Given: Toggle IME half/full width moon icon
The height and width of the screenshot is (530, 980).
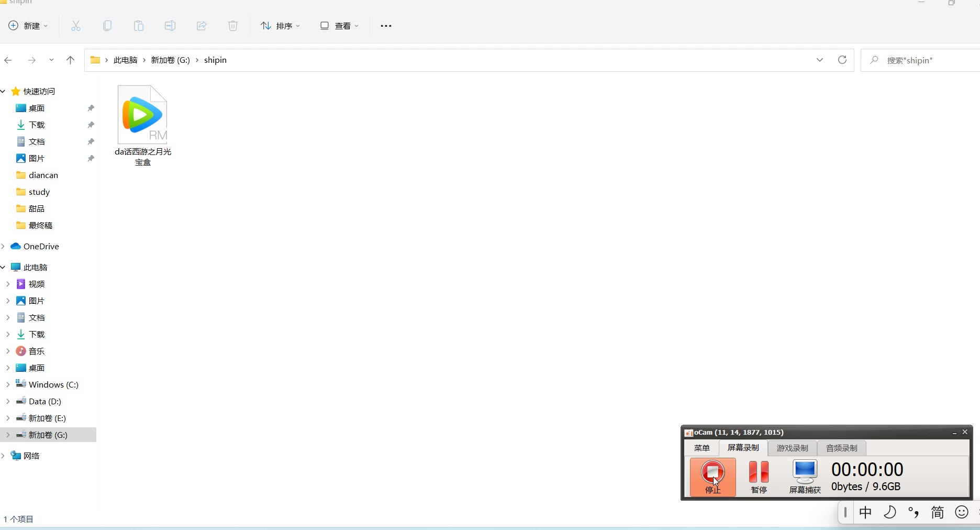Looking at the screenshot, I should [x=890, y=512].
